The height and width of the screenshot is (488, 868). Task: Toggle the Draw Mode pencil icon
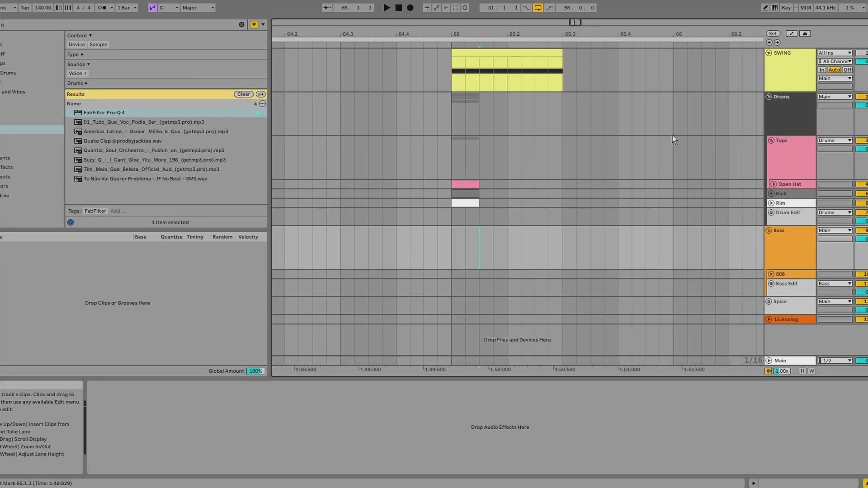[x=765, y=8]
